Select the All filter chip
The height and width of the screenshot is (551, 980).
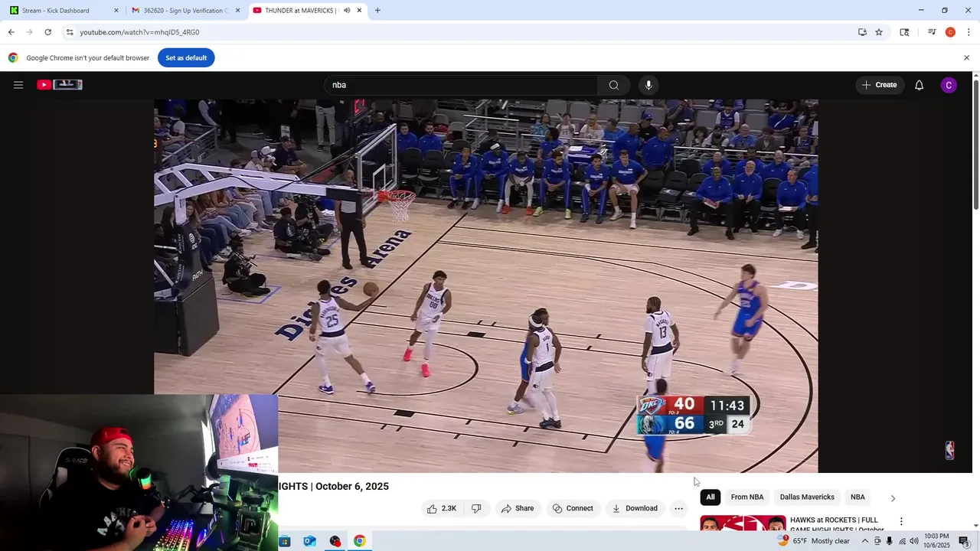(710, 497)
